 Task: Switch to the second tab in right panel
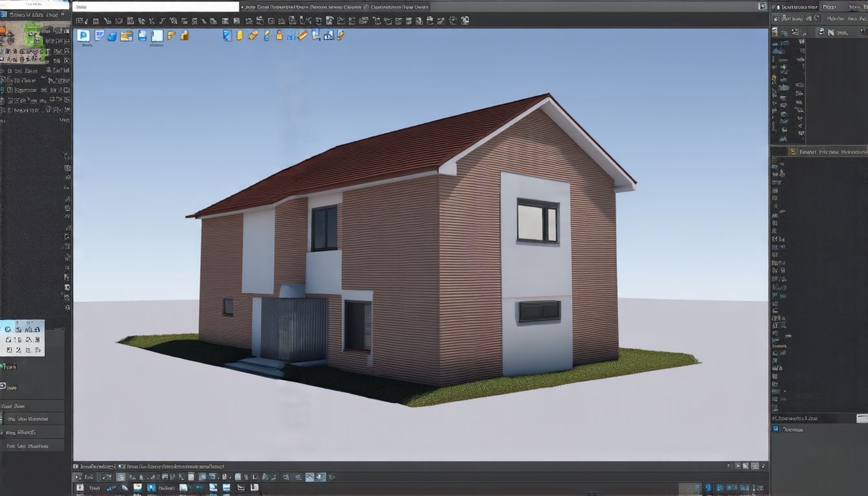click(x=829, y=6)
